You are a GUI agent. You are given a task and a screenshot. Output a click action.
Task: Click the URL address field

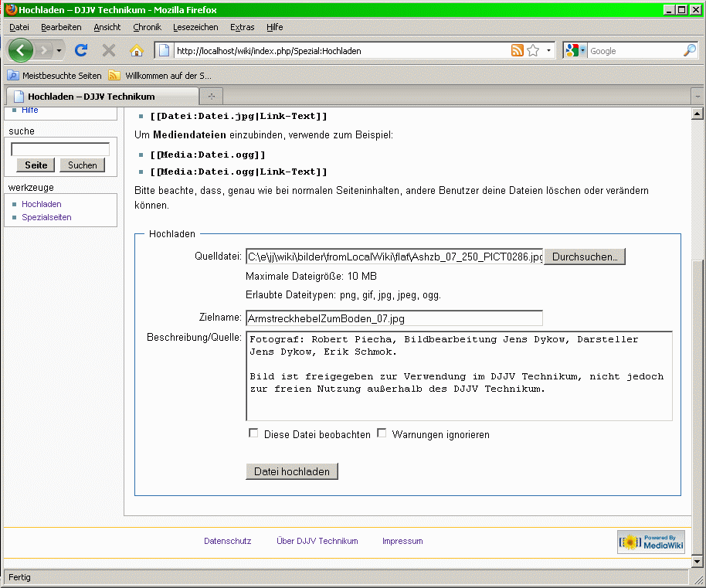click(x=341, y=51)
